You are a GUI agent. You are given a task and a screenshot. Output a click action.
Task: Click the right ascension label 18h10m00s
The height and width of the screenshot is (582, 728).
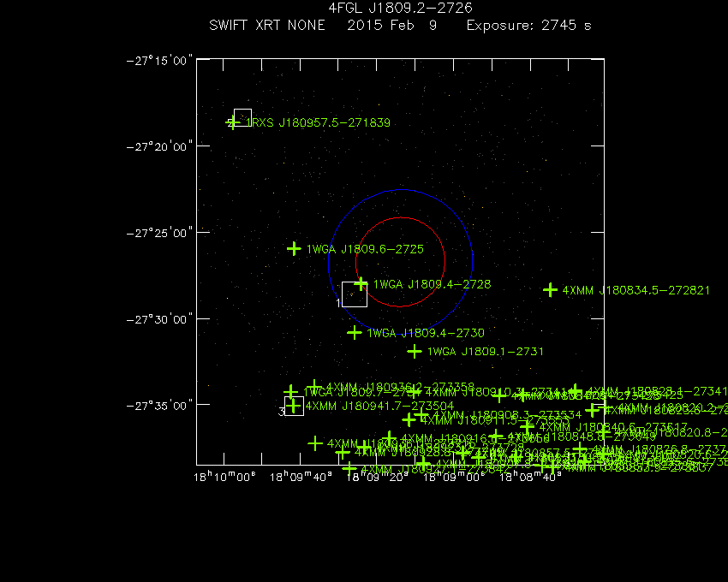[x=224, y=477]
